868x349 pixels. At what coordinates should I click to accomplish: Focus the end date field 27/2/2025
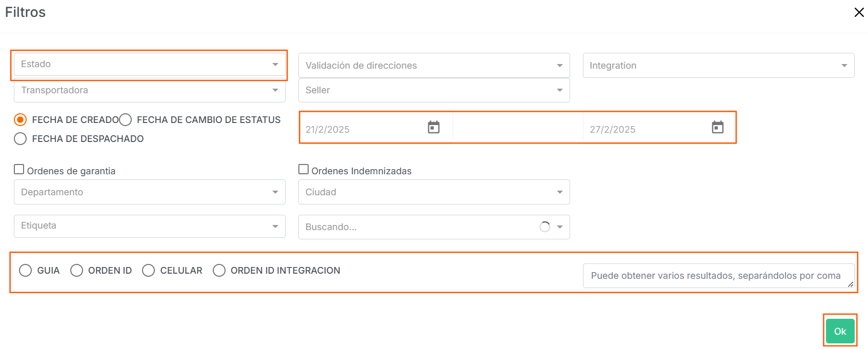pyautogui.click(x=649, y=129)
